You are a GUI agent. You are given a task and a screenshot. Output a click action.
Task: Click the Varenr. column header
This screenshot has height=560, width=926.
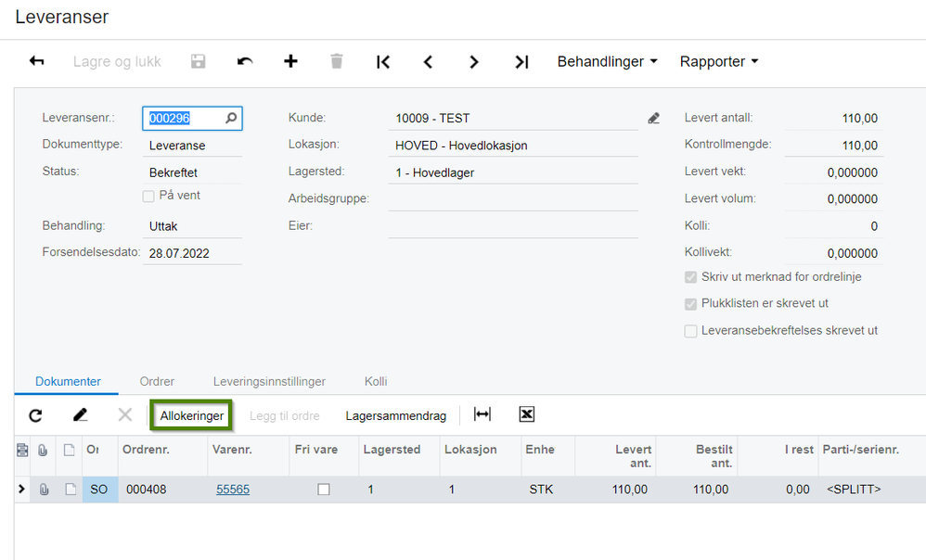(248, 455)
